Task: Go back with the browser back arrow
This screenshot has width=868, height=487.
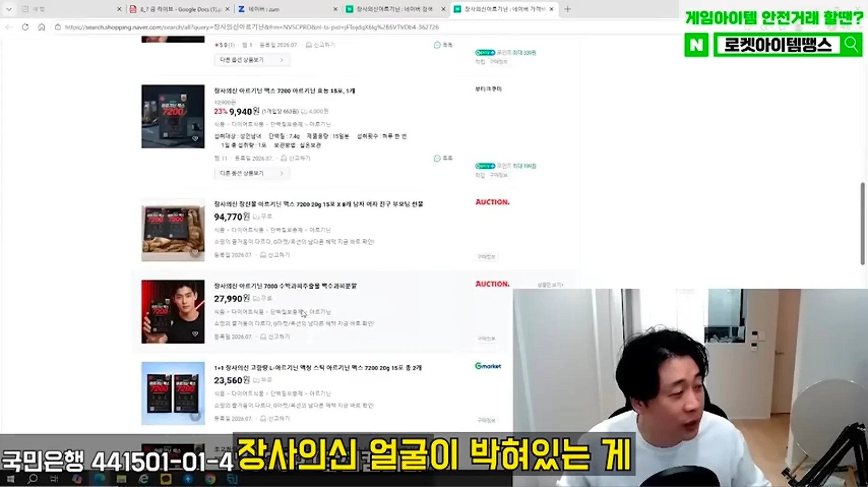Action: click(x=9, y=27)
